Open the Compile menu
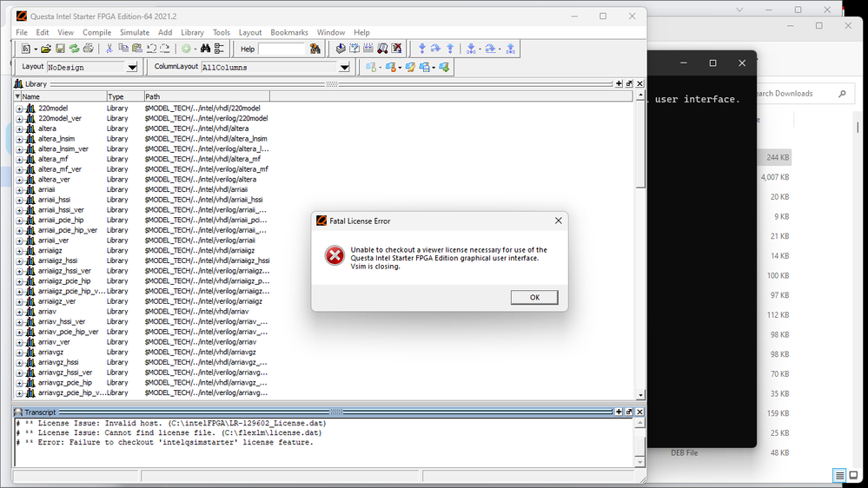Image resolution: width=868 pixels, height=488 pixels. tap(96, 33)
